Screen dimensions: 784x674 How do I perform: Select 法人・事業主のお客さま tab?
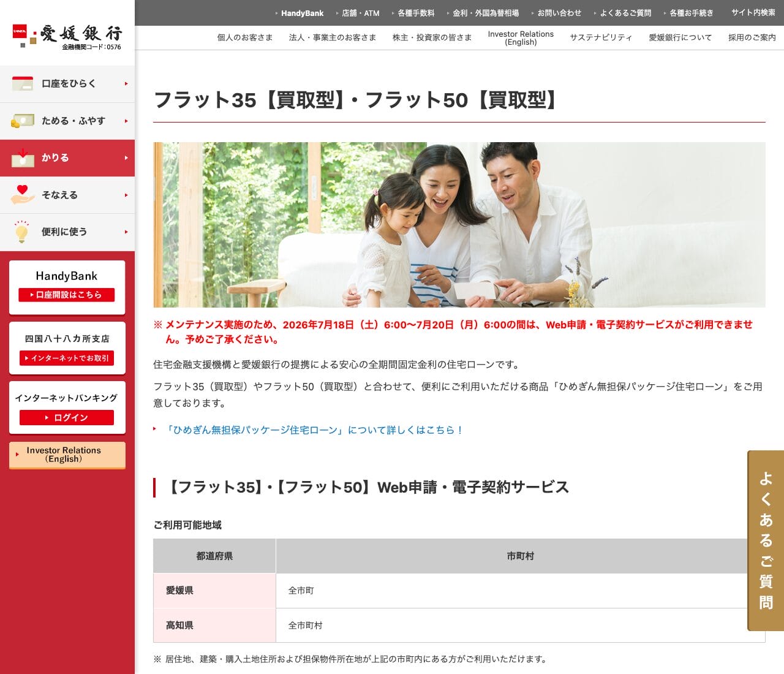point(333,37)
